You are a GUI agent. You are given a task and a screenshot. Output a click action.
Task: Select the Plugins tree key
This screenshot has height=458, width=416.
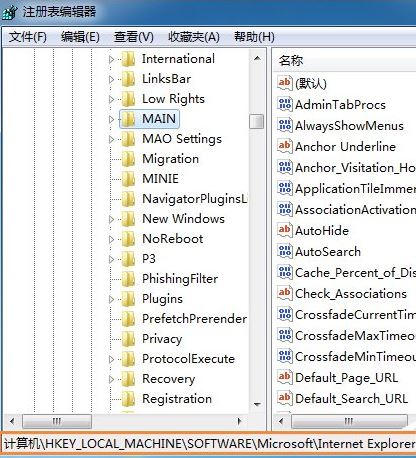tap(162, 299)
